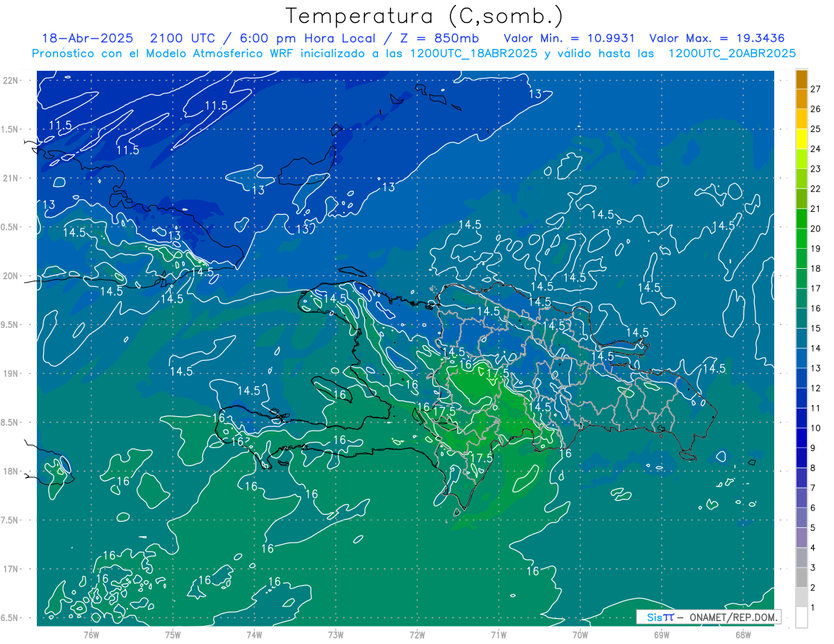Click the '20N' latitude label

point(12,276)
